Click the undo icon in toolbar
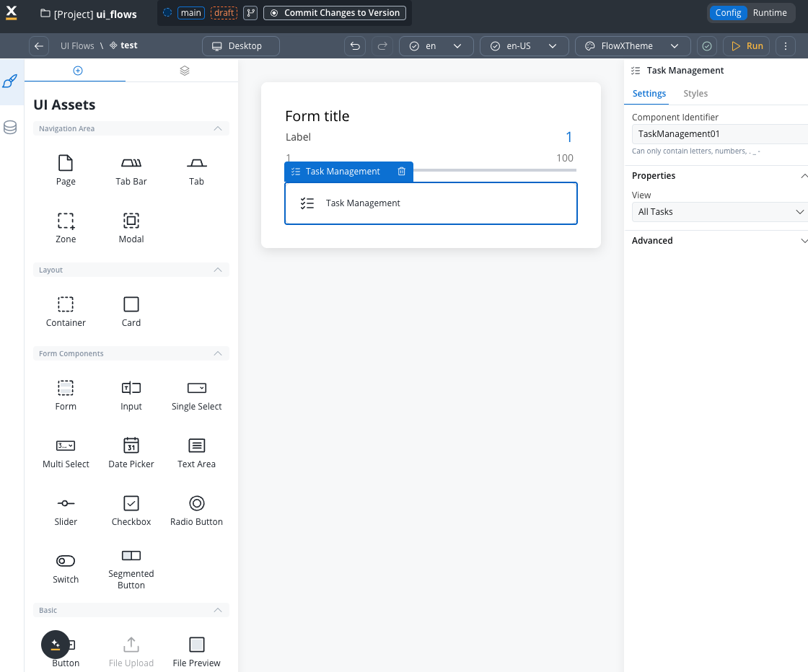The width and height of the screenshot is (808, 672). click(355, 45)
